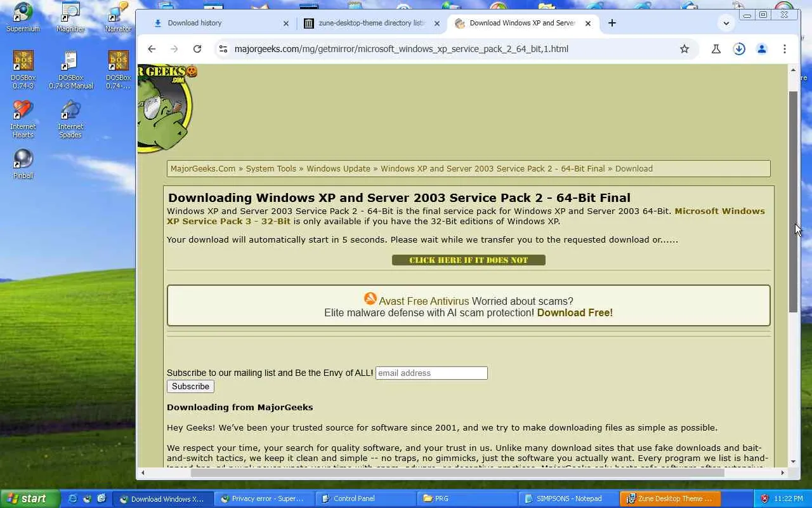Viewport: 812px width, 508px height.
Task: Switch to Zune Desktop Theme taskbar window
Action: pos(670,498)
